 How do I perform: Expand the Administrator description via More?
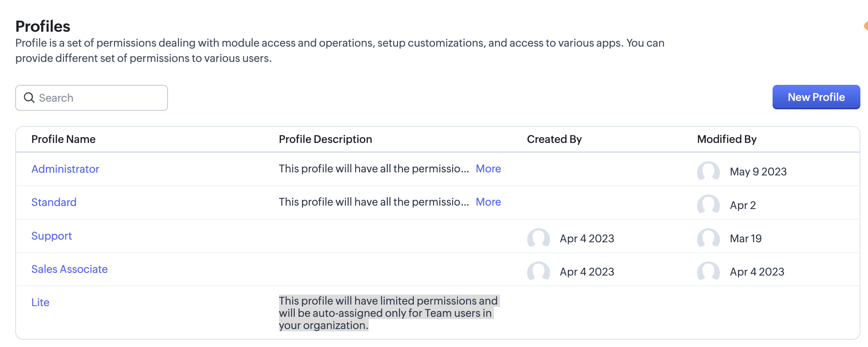488,169
